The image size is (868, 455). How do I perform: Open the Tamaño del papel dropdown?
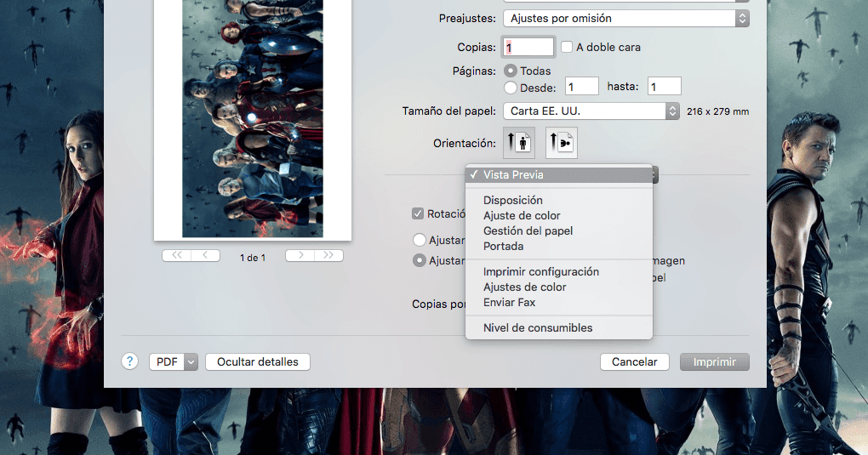591,111
